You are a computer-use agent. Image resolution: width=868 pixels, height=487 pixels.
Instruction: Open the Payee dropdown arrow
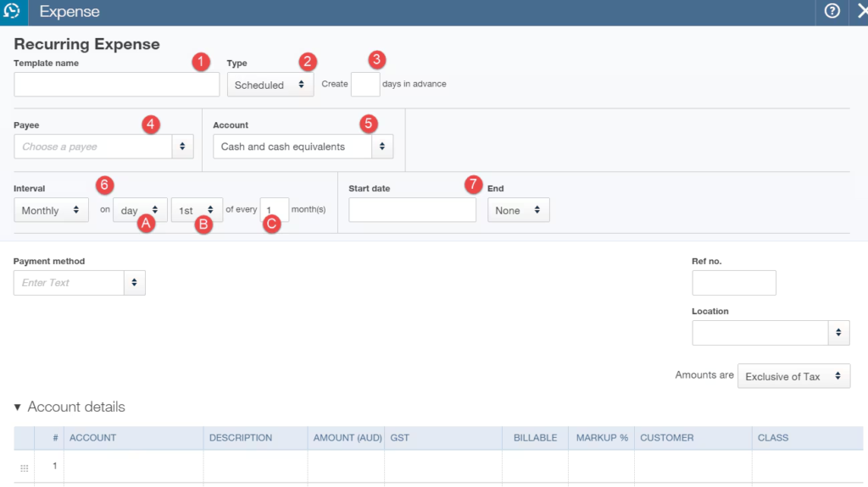183,147
